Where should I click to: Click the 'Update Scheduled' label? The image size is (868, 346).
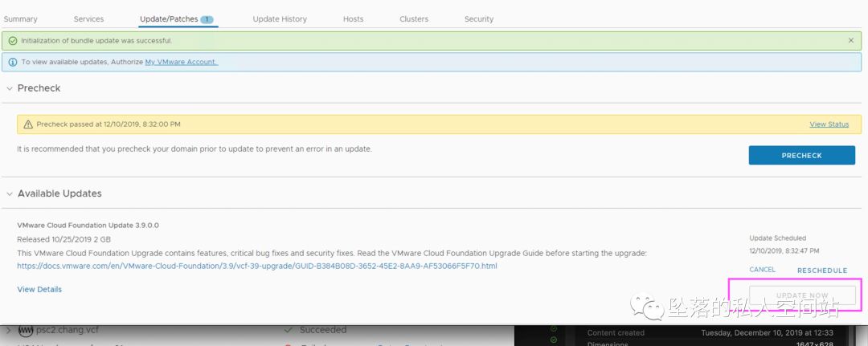click(x=778, y=238)
